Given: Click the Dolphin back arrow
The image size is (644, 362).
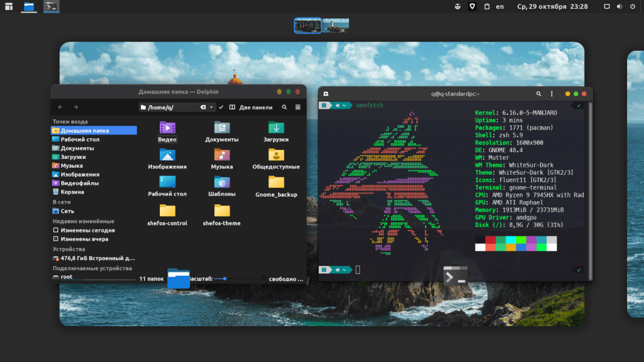Looking at the screenshot, I should point(60,107).
